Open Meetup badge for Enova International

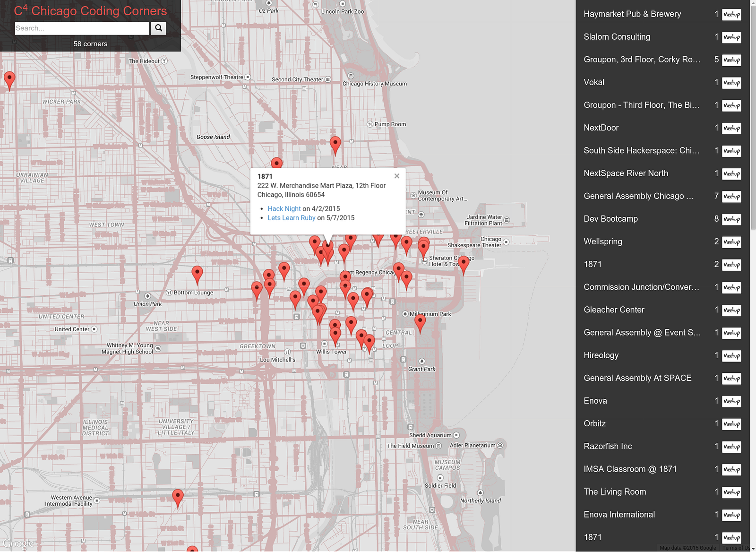[731, 515]
